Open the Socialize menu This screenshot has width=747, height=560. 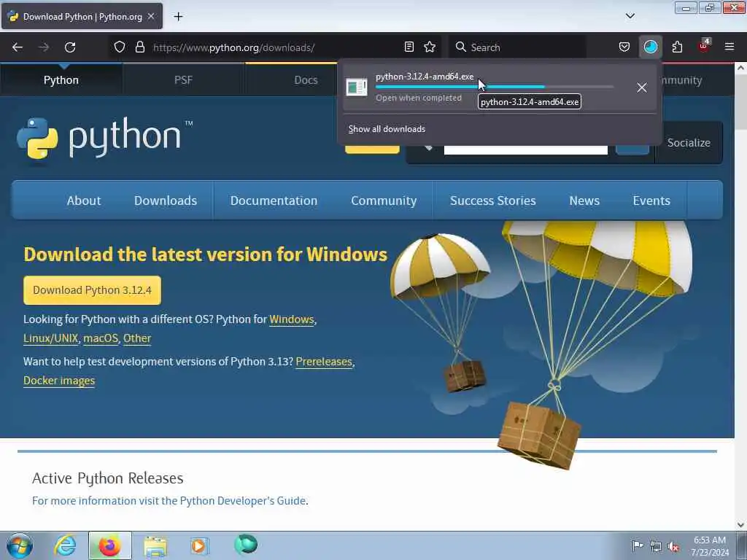pos(689,143)
